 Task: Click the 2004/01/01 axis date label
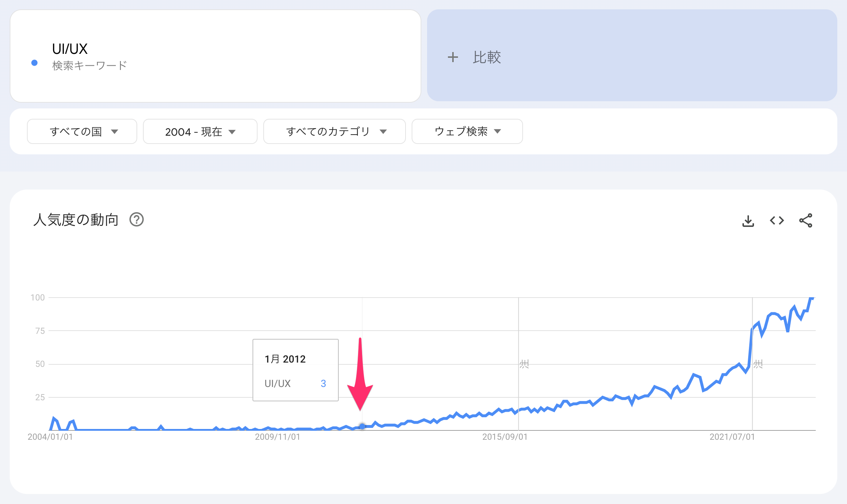tap(50, 437)
